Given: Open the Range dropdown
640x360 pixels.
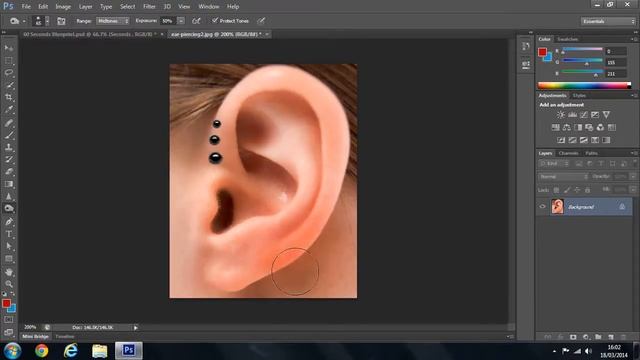Looking at the screenshot, I should 113,21.
